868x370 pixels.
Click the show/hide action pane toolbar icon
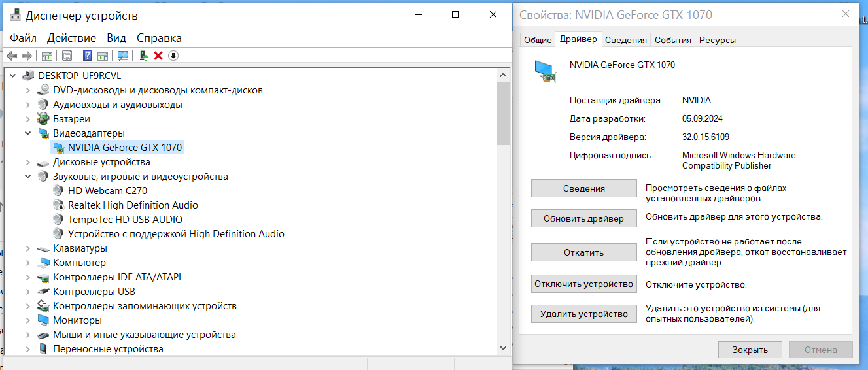click(x=103, y=56)
